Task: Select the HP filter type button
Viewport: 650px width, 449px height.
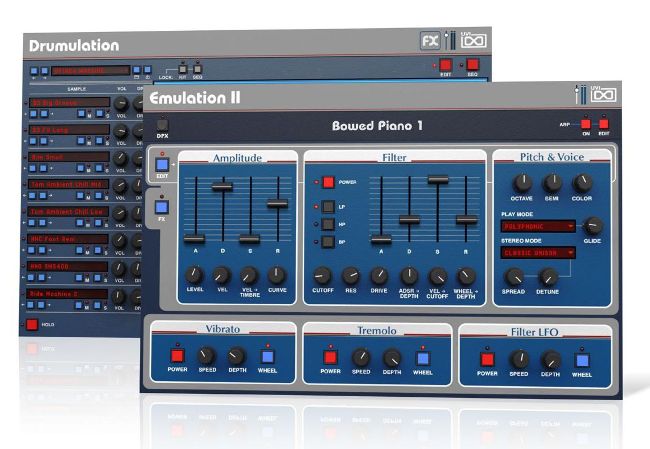Action: 328,224
